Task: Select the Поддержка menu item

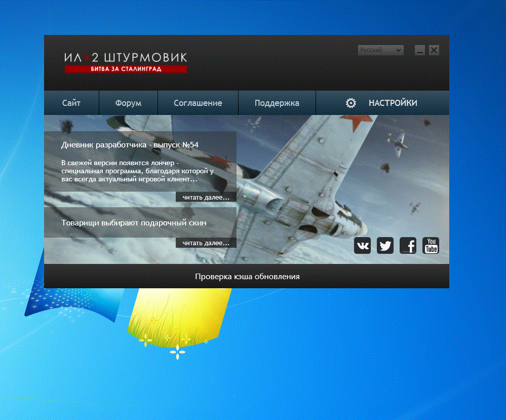Action: tap(277, 103)
